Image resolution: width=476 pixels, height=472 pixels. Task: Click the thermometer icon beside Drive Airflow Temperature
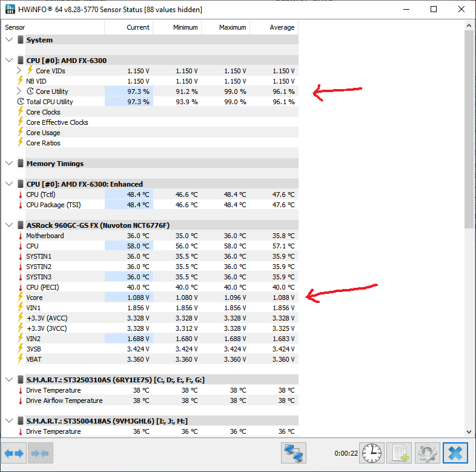click(21, 401)
